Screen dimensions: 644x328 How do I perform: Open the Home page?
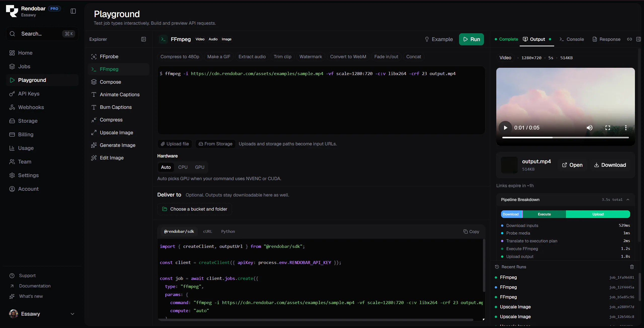tap(42, 53)
